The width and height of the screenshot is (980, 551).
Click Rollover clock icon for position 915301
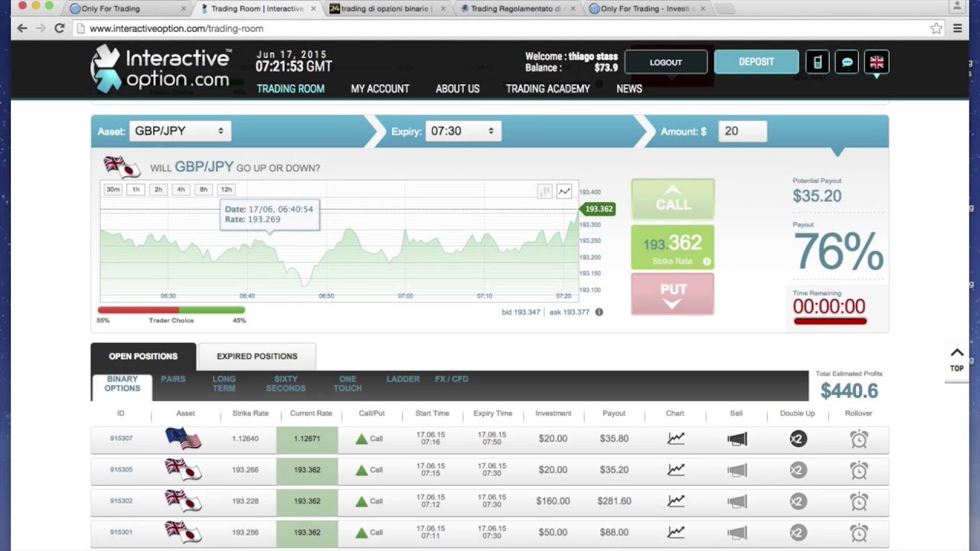(x=859, y=533)
